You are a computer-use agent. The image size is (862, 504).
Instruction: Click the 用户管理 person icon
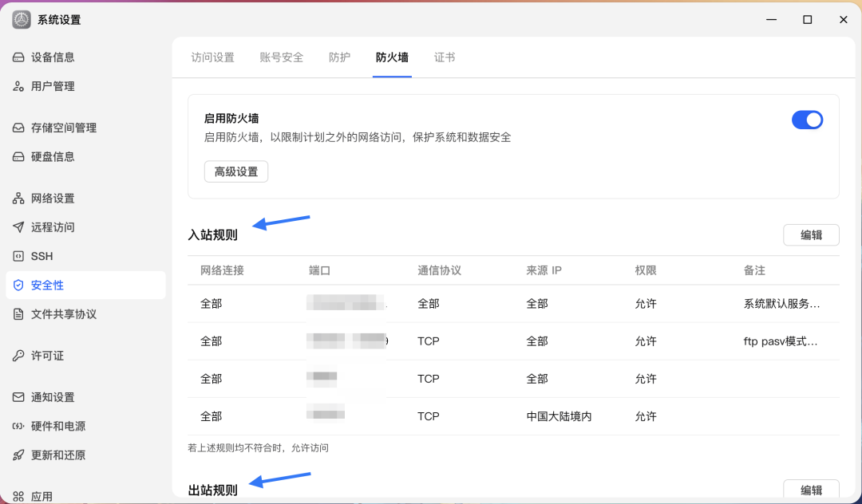click(x=18, y=86)
